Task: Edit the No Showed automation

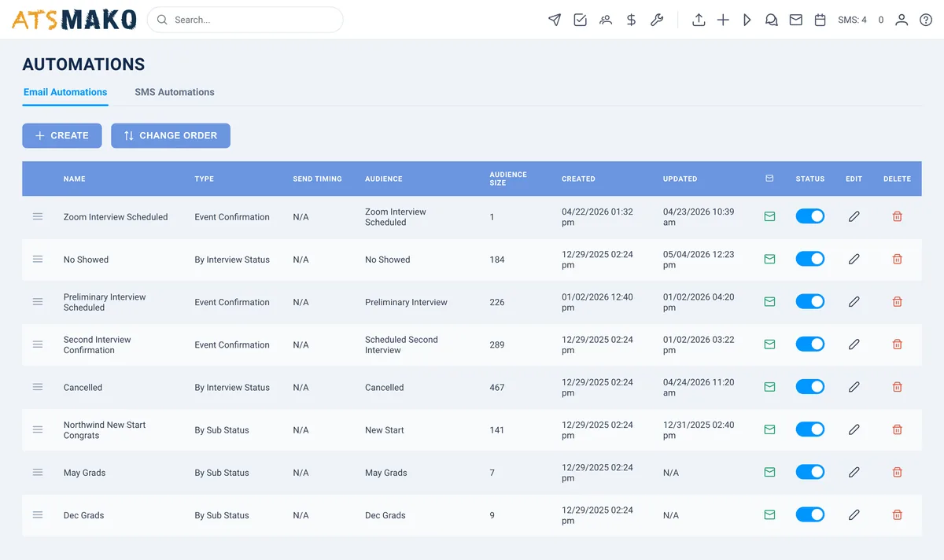Action: (854, 259)
